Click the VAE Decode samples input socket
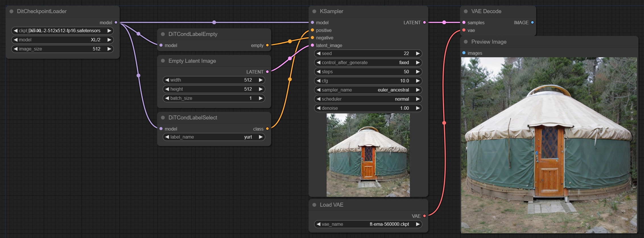Viewport: 644px width, 238px height. (x=464, y=23)
